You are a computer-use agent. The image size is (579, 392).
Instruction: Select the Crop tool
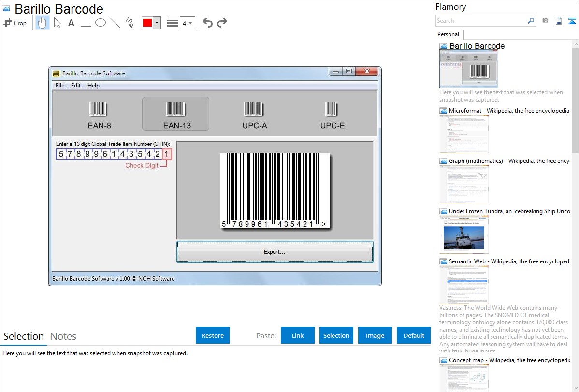(15, 23)
